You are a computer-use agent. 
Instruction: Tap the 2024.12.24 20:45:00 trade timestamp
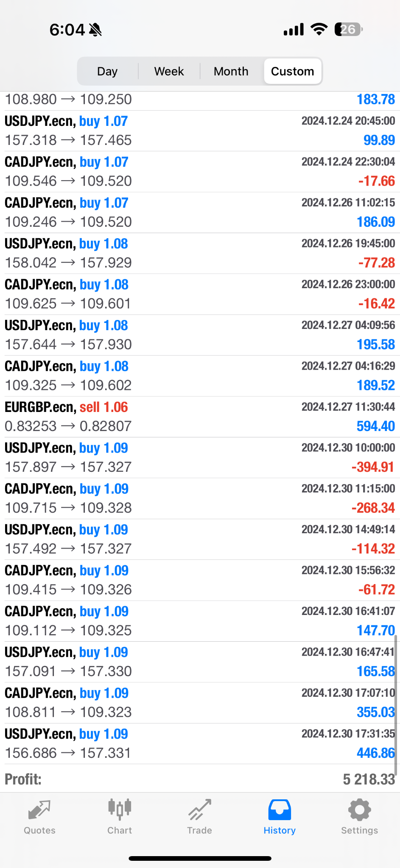pyautogui.click(x=348, y=121)
